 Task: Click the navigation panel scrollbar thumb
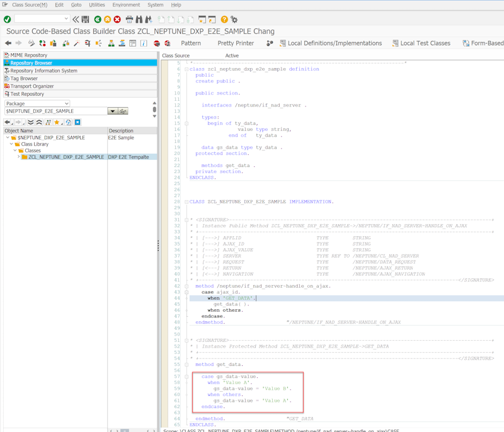point(154,110)
